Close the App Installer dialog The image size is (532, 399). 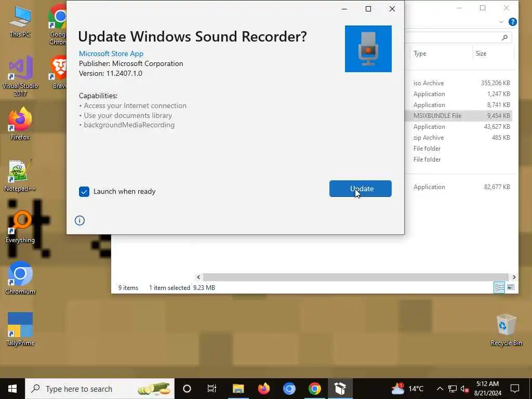[x=392, y=9]
